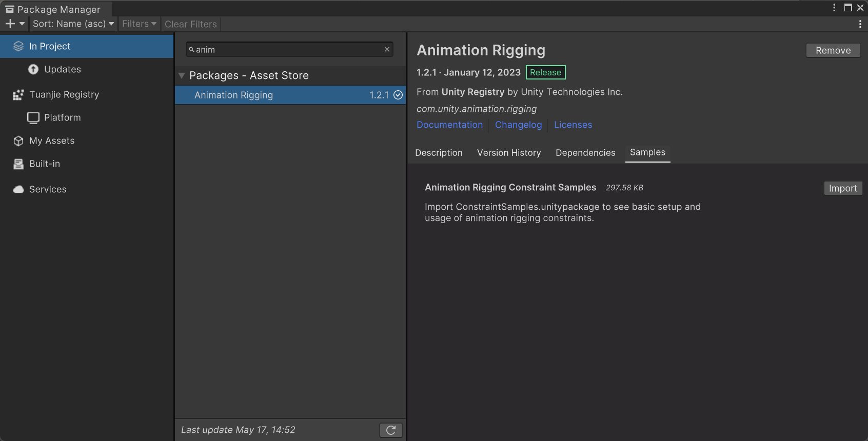Import Animation Rigging Constraint Samples
This screenshot has width=868, height=441.
843,188
